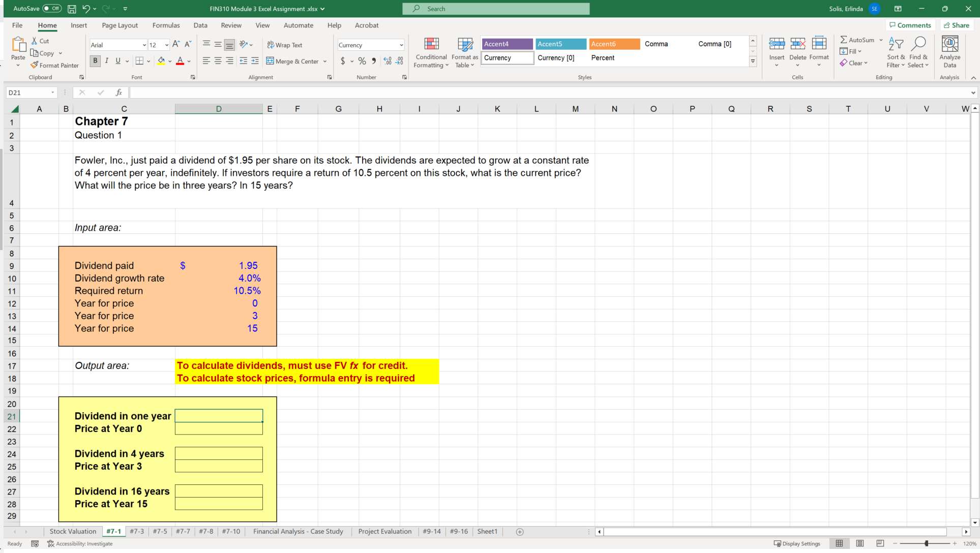This screenshot has width=980, height=553.
Task: Apply the Accent4 cell style
Action: [x=507, y=44]
